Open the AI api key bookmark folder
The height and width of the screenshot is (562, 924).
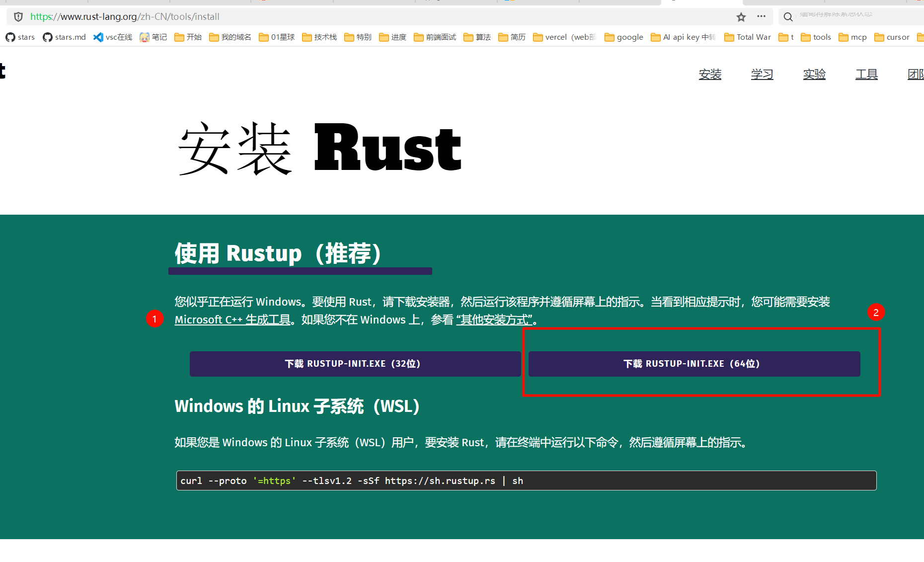683,37
